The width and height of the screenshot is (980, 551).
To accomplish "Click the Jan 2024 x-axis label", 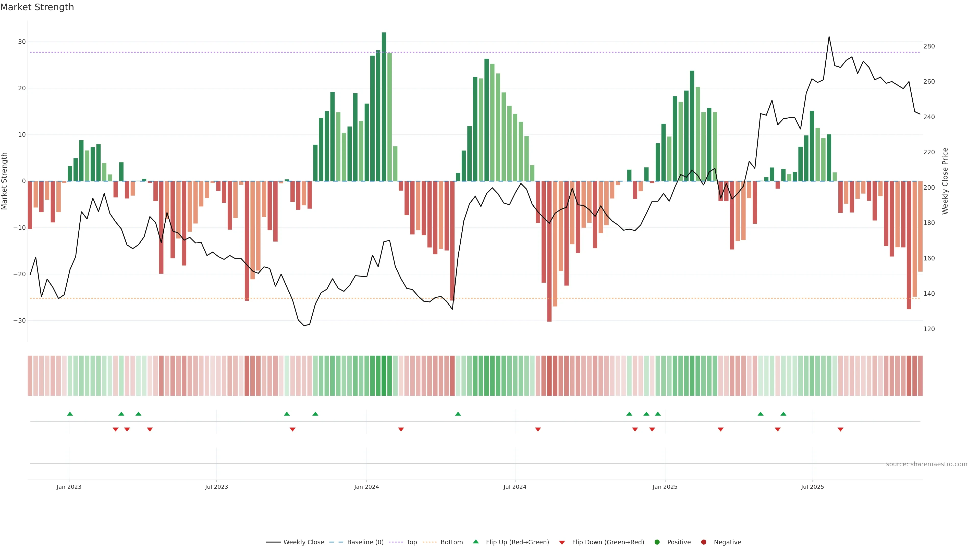I will coord(366,487).
